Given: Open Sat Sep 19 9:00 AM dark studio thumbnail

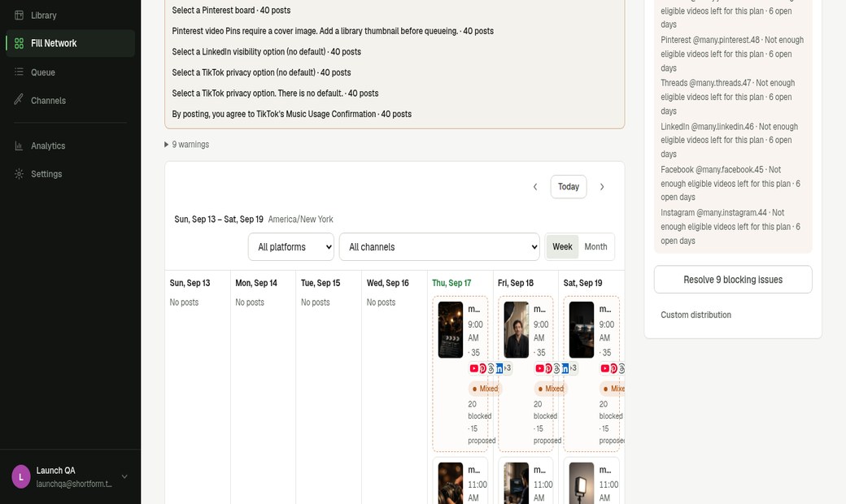Looking at the screenshot, I should 582,329.
